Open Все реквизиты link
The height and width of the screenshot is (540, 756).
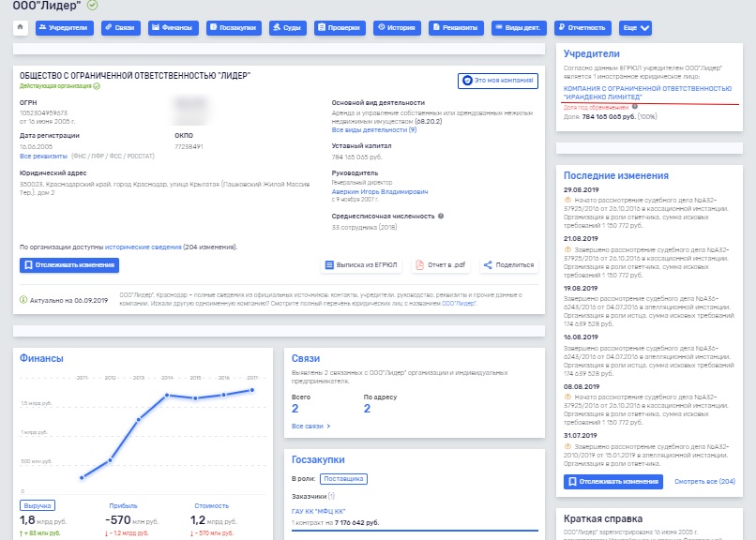click(43, 156)
